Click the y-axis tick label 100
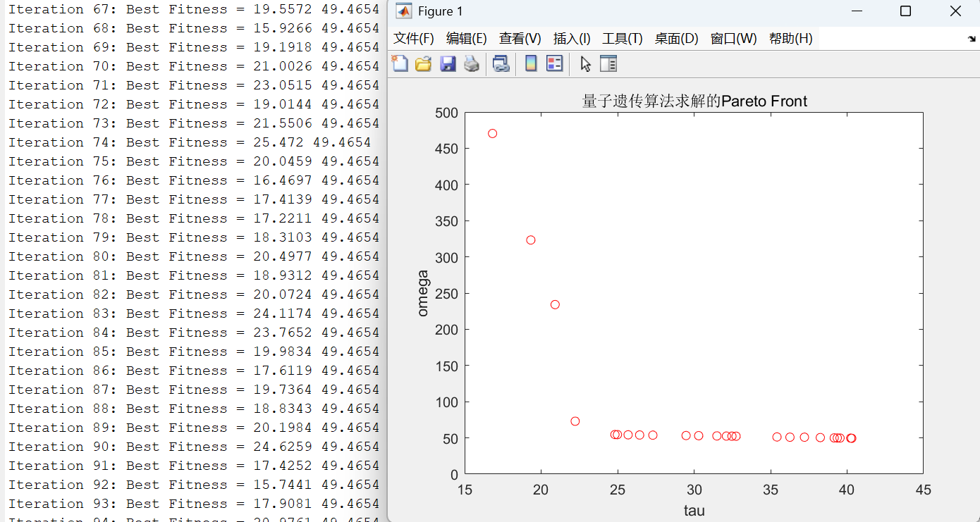This screenshot has width=980, height=522. [447, 402]
